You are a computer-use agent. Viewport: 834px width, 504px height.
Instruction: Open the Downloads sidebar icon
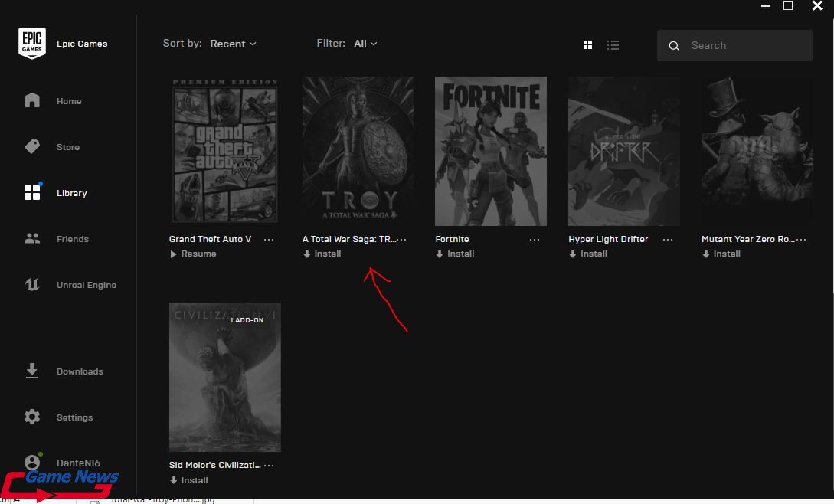pos(32,371)
